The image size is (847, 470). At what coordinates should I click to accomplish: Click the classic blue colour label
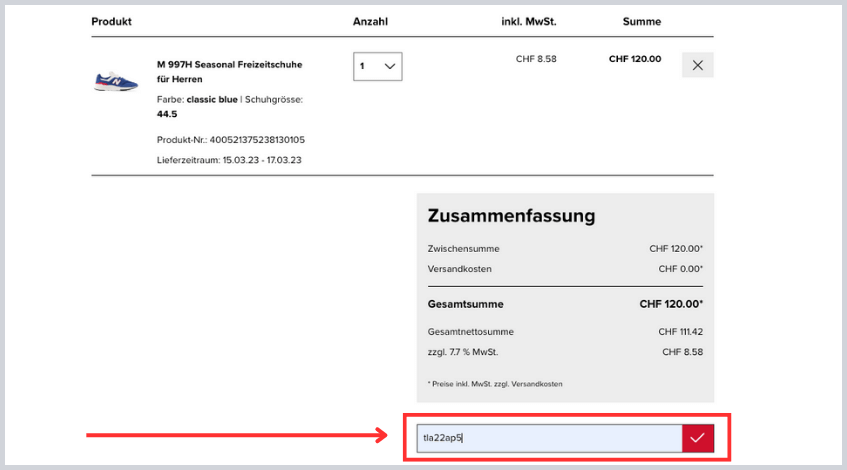click(217, 100)
